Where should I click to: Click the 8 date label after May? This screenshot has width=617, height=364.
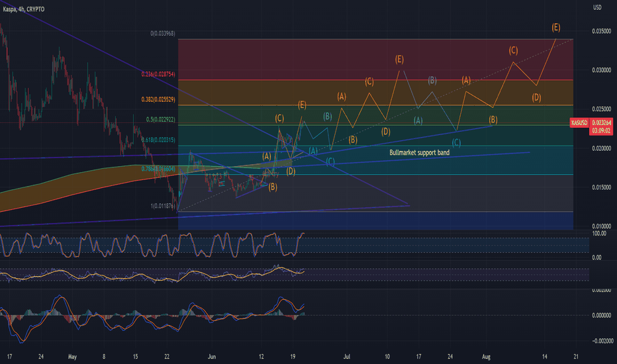pos(104,357)
